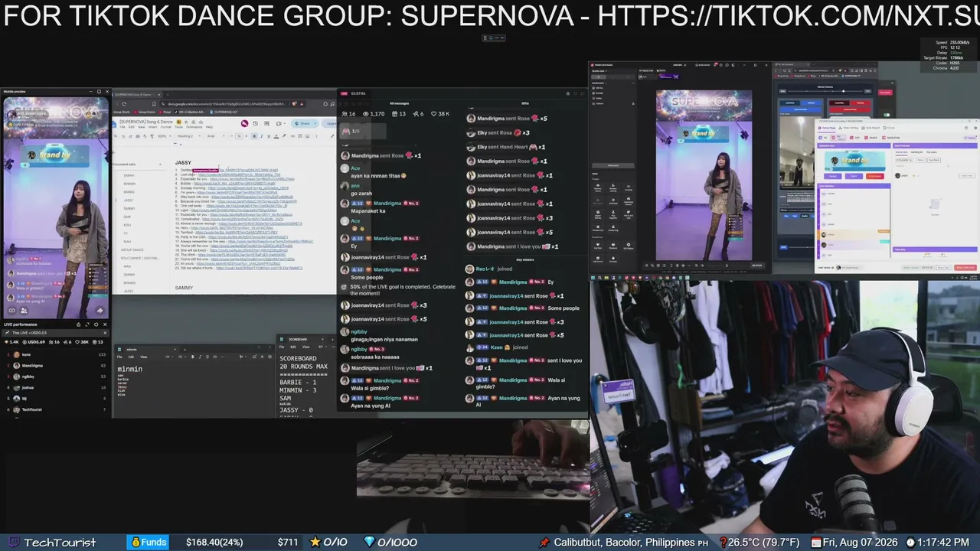Click the 16 people count icon in chat
The width and height of the screenshot is (980, 551).
tap(344, 113)
